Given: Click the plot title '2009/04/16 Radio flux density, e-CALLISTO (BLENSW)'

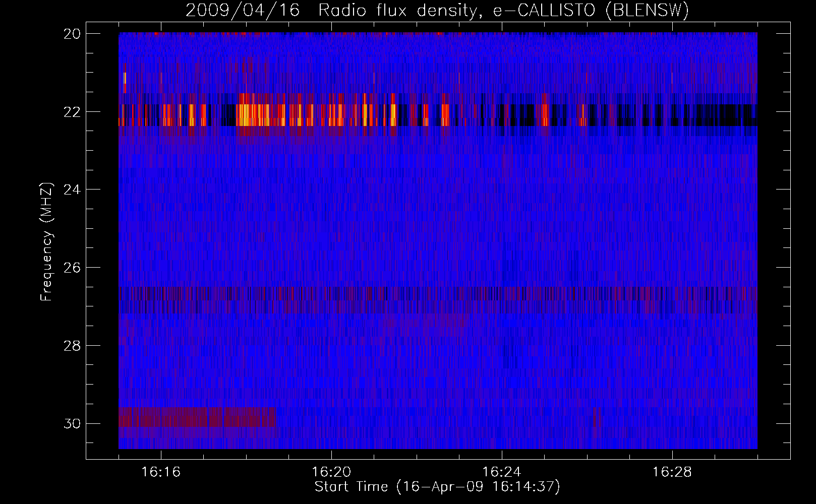Looking at the screenshot, I should tap(437, 10).
